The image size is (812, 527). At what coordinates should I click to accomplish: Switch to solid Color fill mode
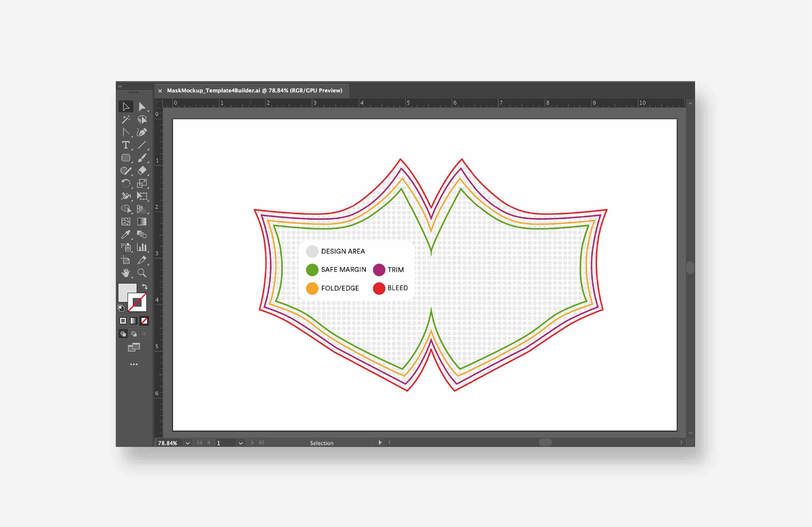(x=123, y=321)
